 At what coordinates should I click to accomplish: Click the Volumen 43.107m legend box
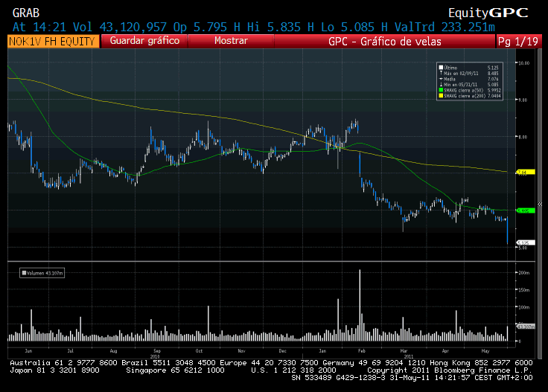42,273
